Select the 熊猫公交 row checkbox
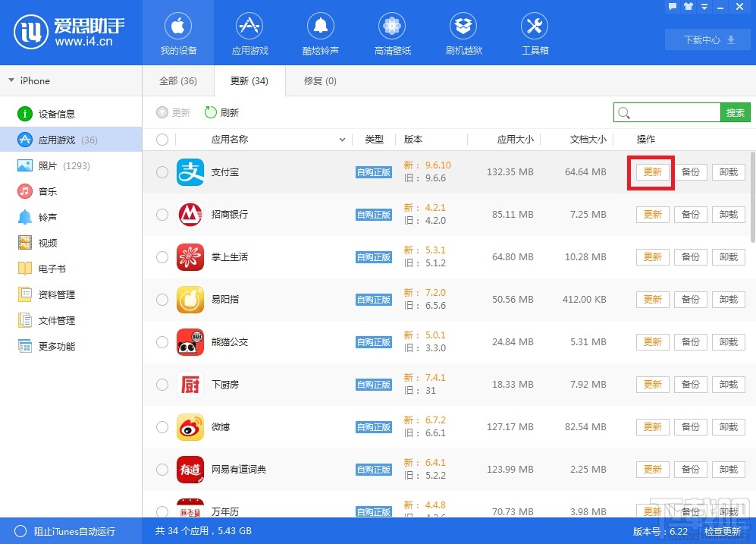The width and height of the screenshot is (756, 544). point(162,342)
